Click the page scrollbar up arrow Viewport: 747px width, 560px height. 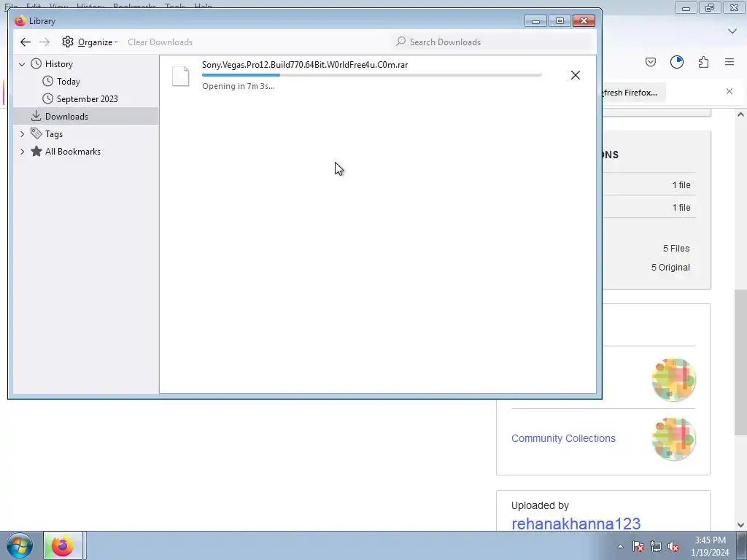pyautogui.click(x=740, y=114)
